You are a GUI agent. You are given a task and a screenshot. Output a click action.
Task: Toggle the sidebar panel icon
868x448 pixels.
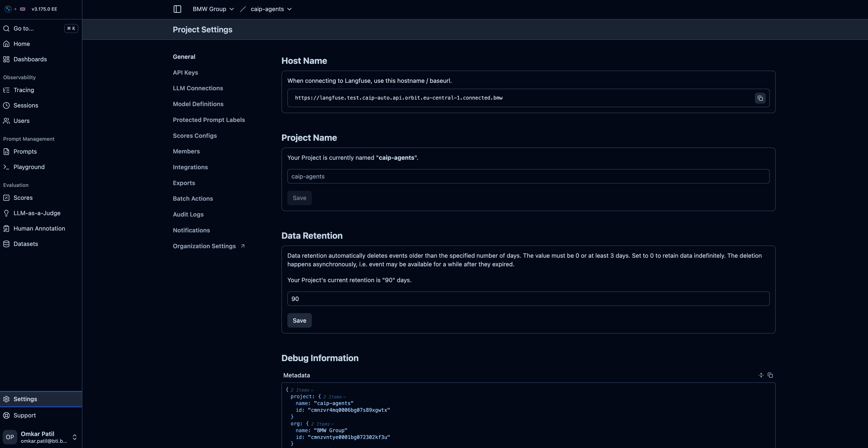177,9
